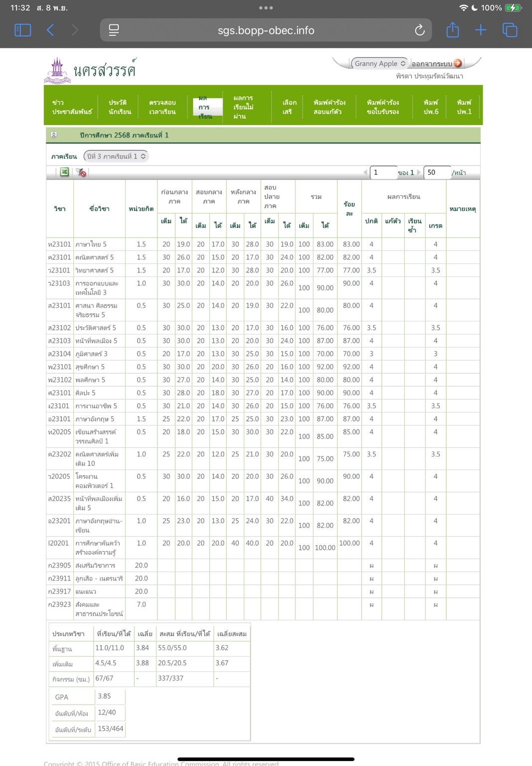
Task: Show the Safari tab overview
Action: click(510, 30)
